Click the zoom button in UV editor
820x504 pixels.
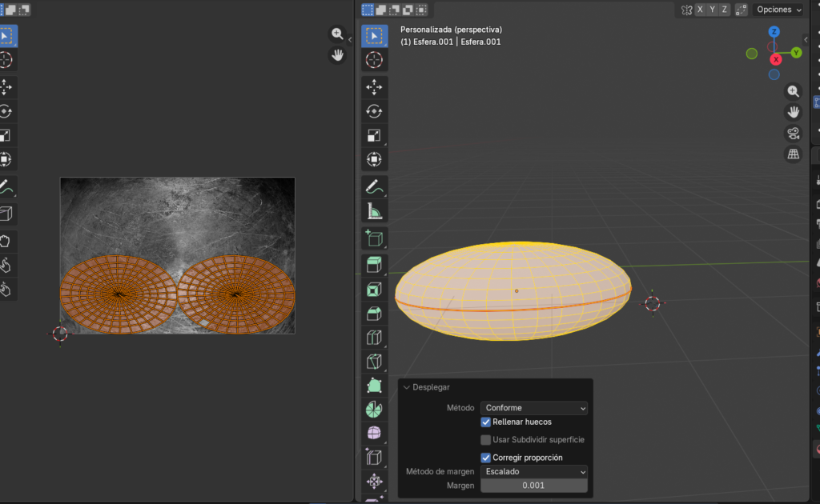[337, 34]
